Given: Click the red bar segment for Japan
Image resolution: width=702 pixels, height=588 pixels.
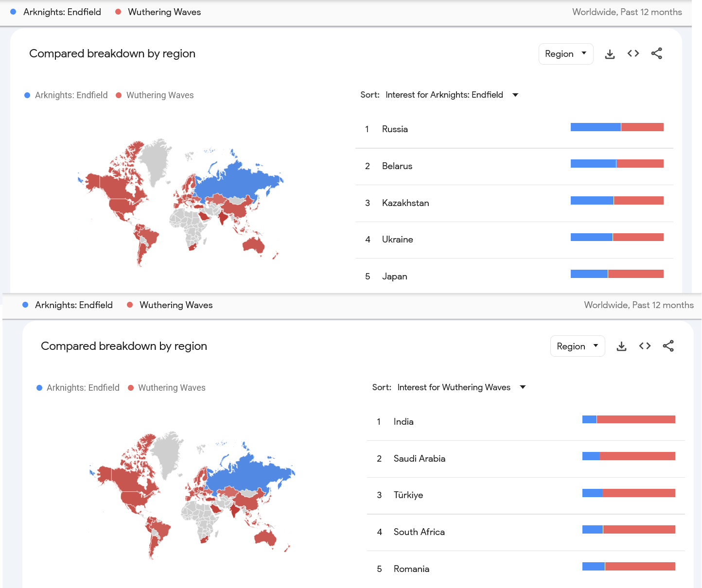Looking at the screenshot, I should [x=636, y=274].
